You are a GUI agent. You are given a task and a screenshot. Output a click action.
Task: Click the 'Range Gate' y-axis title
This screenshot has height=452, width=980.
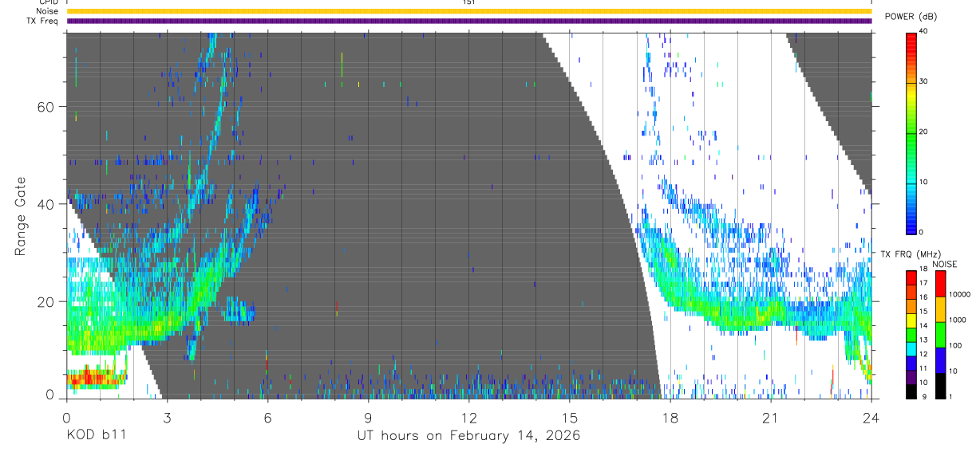click(19, 216)
